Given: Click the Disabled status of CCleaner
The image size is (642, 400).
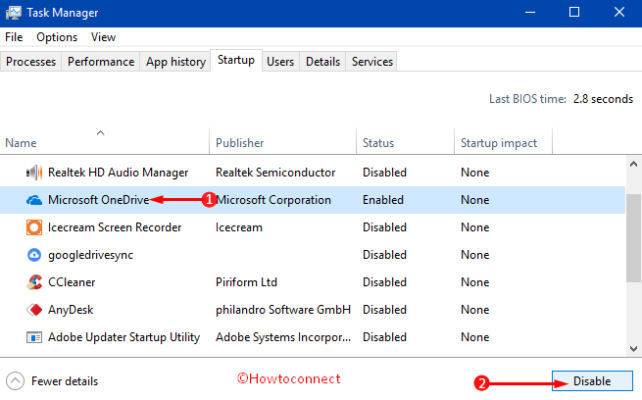Looking at the screenshot, I should pos(384,282).
